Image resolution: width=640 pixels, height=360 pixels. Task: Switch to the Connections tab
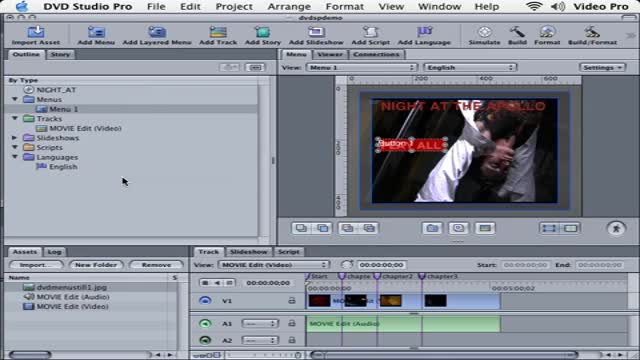[x=376, y=54]
